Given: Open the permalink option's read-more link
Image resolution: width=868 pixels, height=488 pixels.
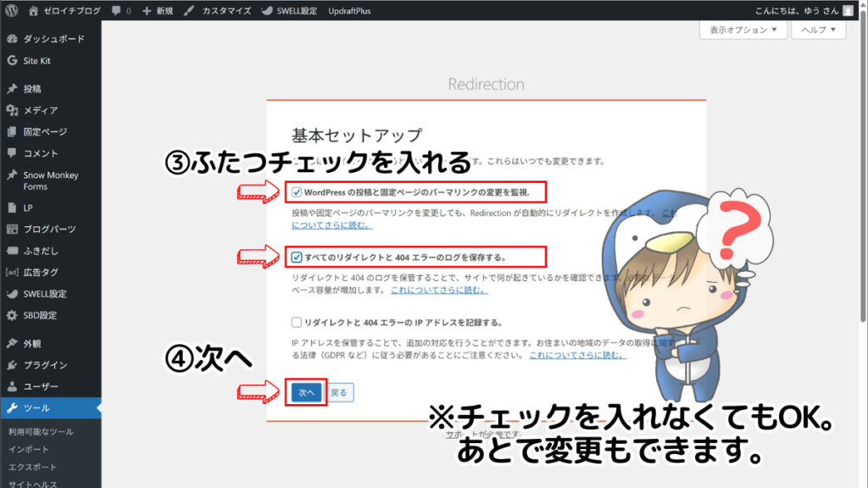Looking at the screenshot, I should [x=332, y=225].
